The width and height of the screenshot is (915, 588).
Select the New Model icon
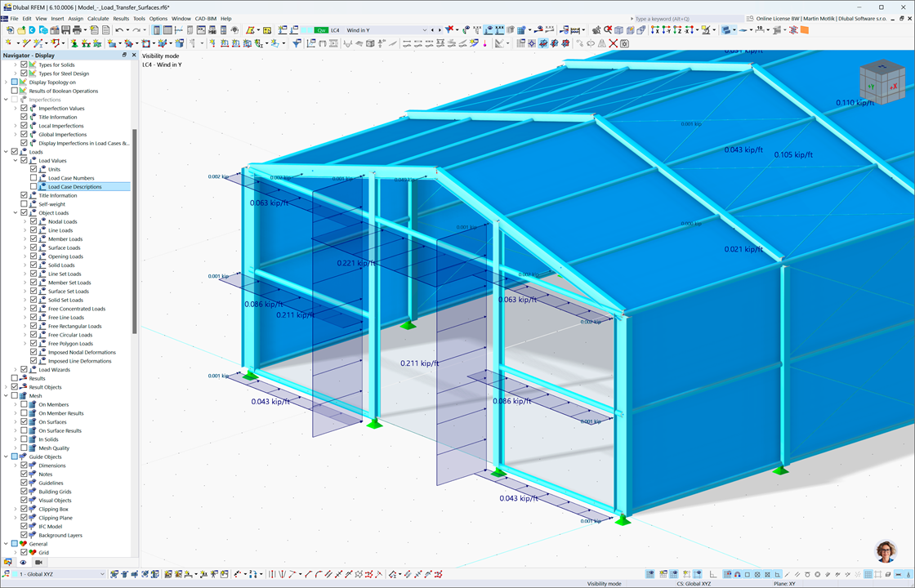coord(10,30)
